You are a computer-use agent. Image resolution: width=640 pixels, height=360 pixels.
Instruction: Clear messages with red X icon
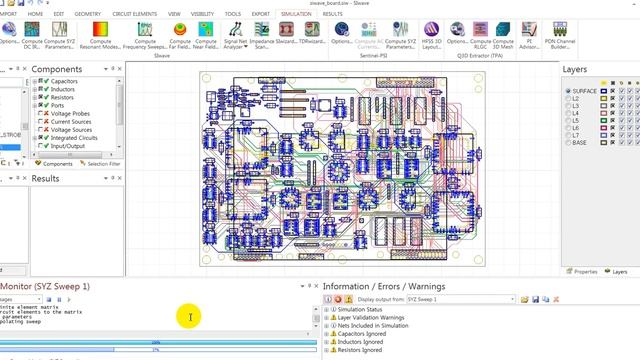point(556,299)
